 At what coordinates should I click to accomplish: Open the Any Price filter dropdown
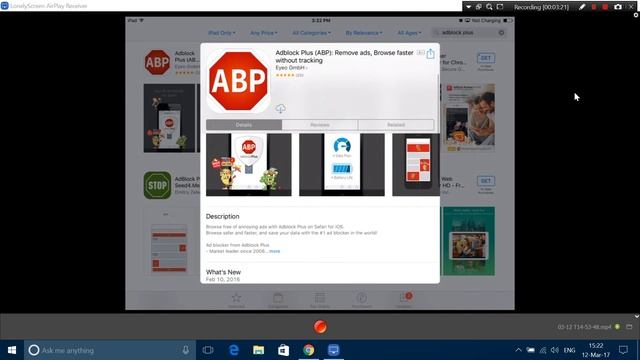tap(264, 33)
